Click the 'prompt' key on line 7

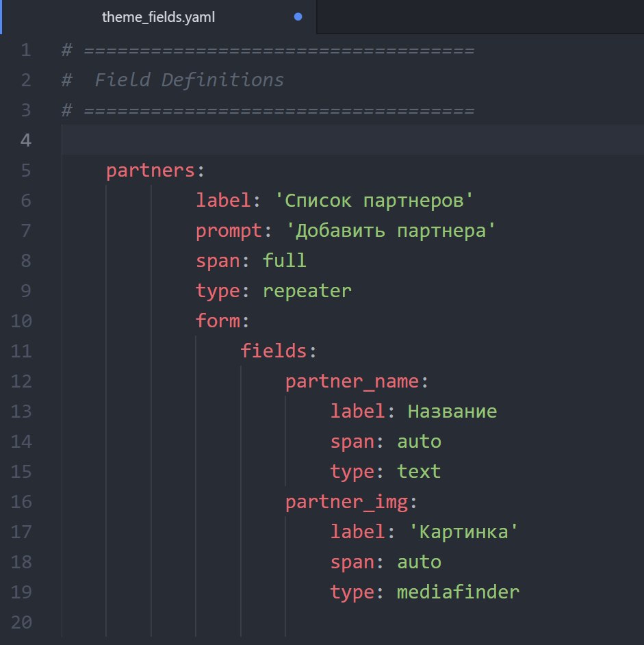(x=229, y=231)
